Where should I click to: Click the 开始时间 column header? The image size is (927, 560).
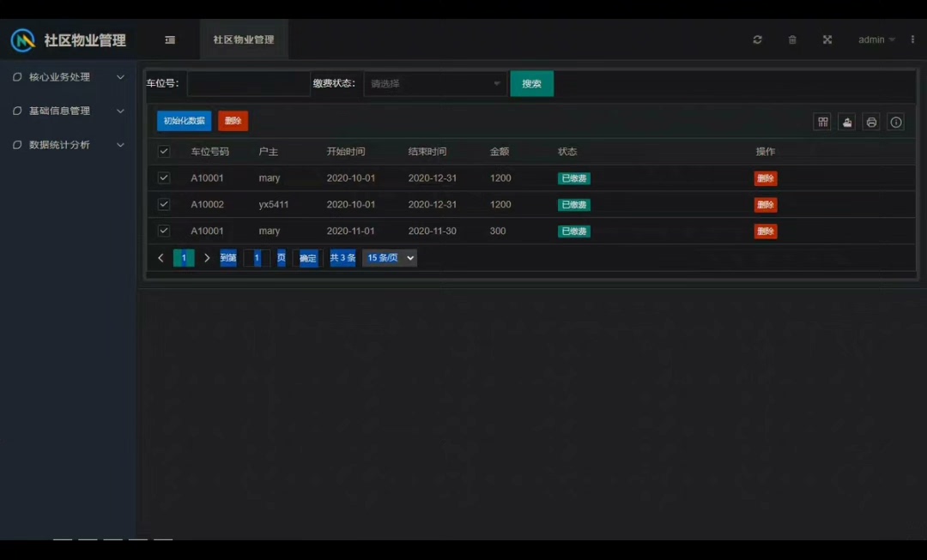346,152
